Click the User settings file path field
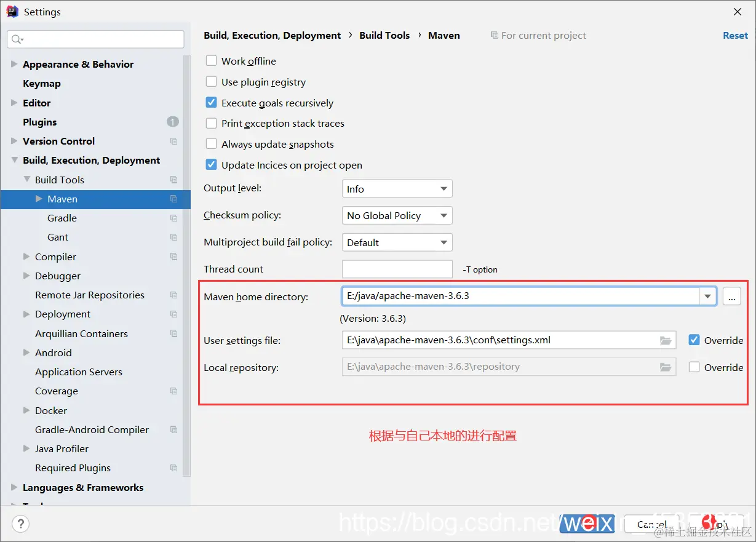The height and width of the screenshot is (542, 756). click(509, 340)
